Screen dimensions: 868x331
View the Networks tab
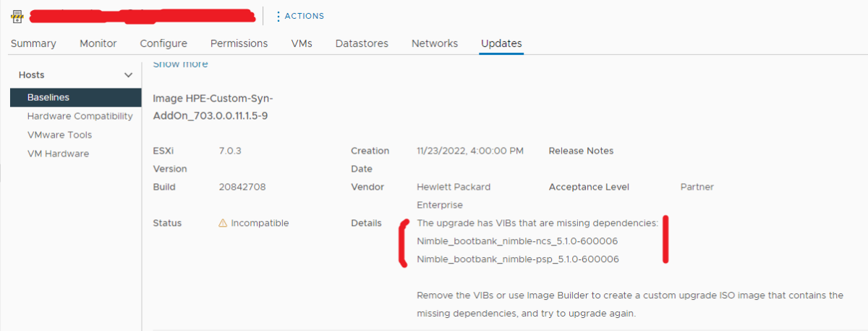tap(435, 43)
